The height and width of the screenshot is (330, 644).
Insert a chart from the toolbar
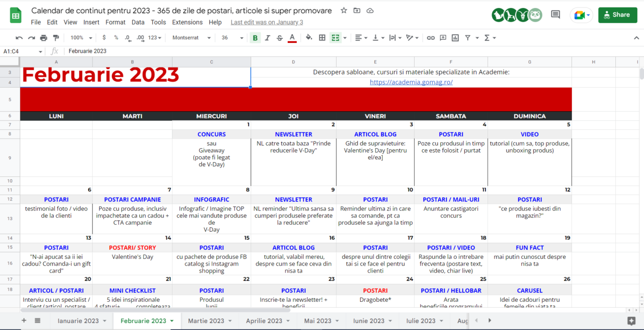[x=456, y=37]
